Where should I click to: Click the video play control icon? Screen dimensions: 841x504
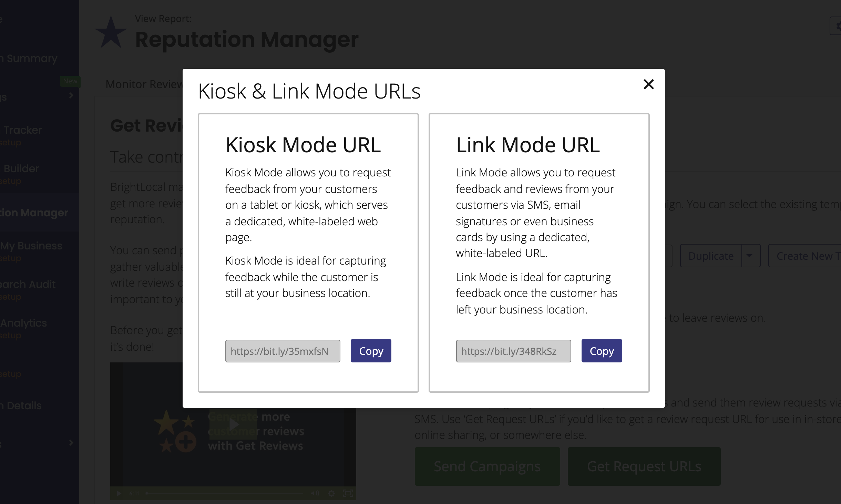(119, 493)
